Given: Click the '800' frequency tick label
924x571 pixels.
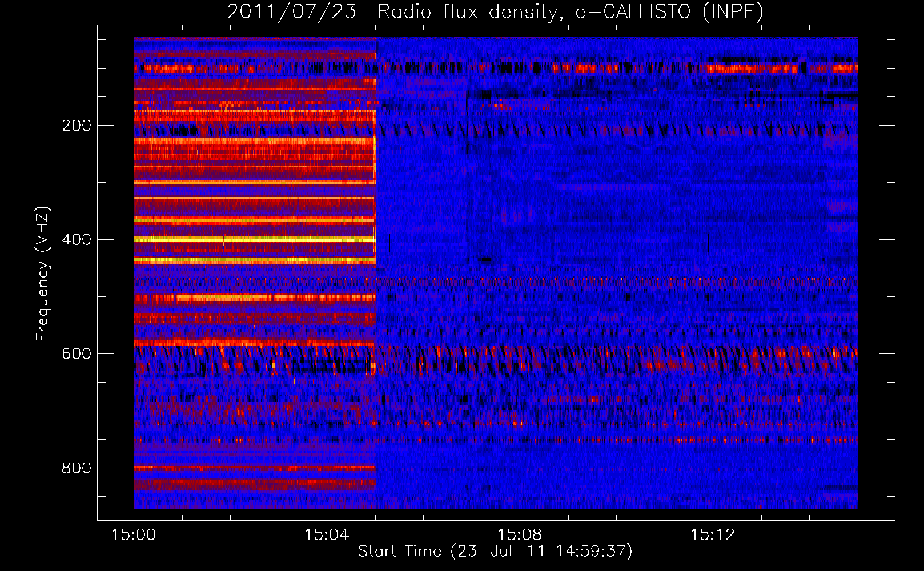Looking at the screenshot, I should (77, 468).
